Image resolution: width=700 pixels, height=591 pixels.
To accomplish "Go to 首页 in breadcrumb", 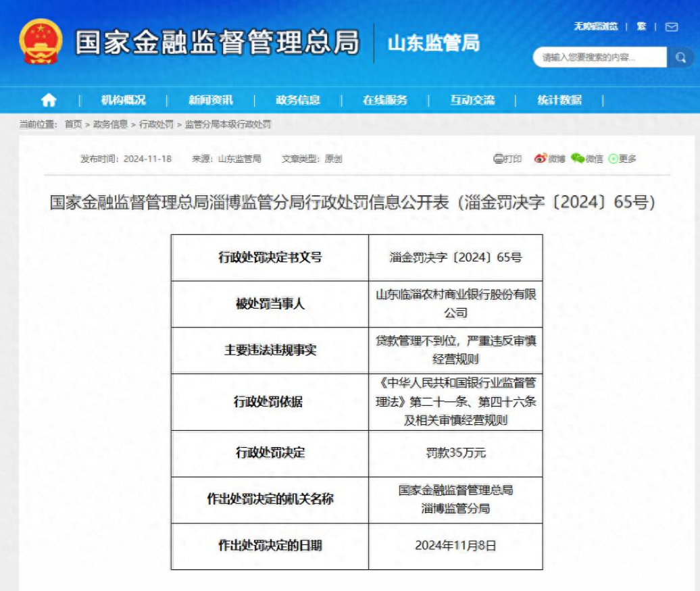I will (73, 124).
